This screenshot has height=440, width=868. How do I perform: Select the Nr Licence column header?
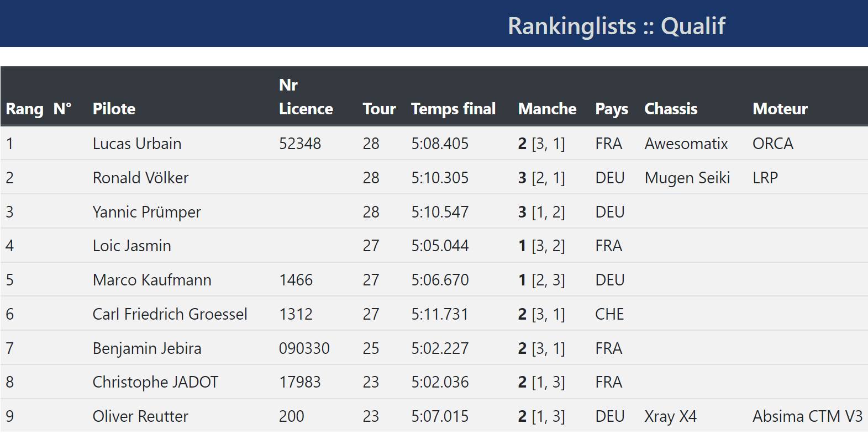(306, 97)
